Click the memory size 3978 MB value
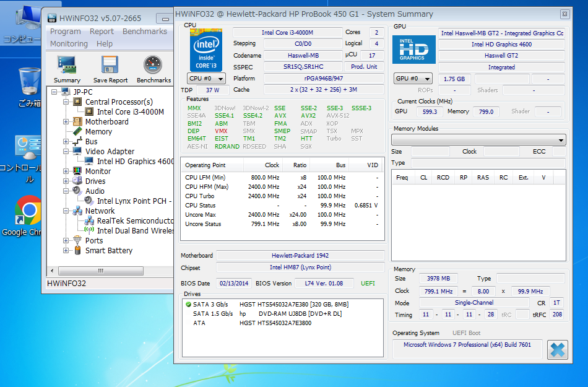 pyautogui.click(x=438, y=278)
